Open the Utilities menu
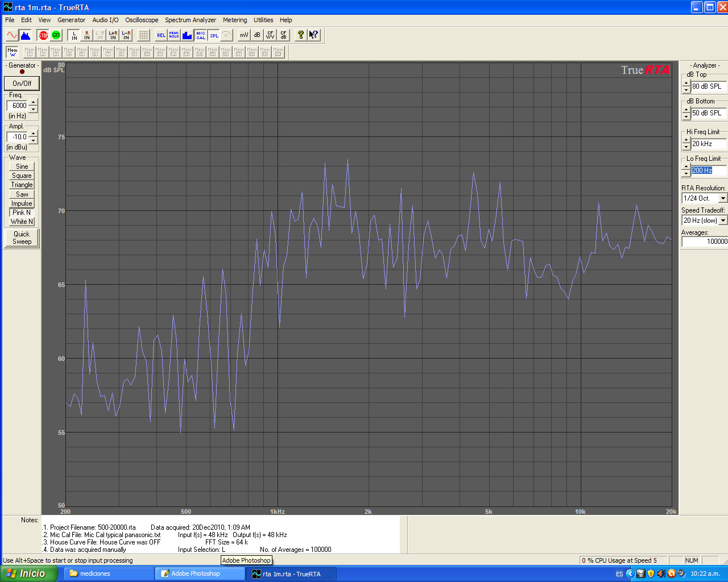728x582 pixels. pos(263,20)
